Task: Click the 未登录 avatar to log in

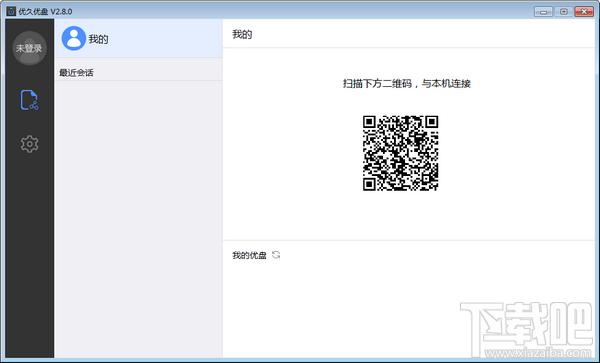Action: click(x=29, y=48)
